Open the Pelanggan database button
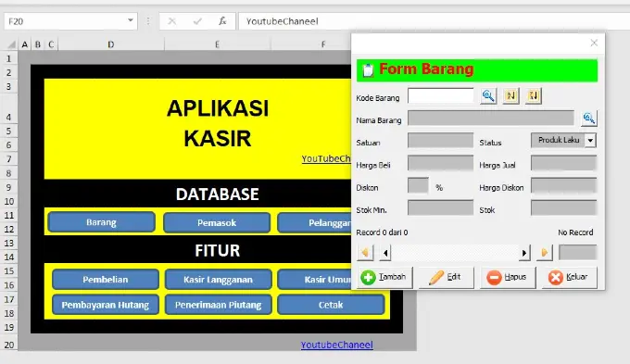 coord(314,222)
